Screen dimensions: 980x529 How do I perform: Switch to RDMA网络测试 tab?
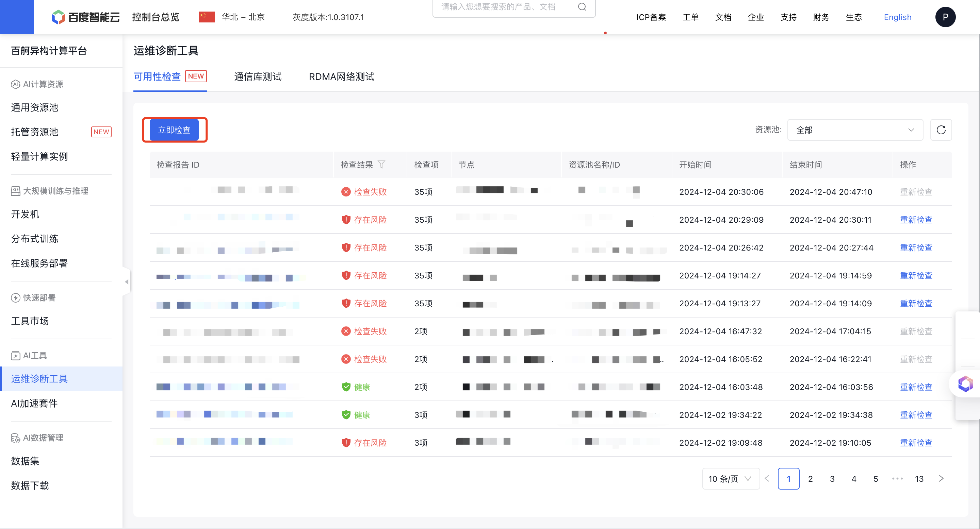[x=341, y=77]
